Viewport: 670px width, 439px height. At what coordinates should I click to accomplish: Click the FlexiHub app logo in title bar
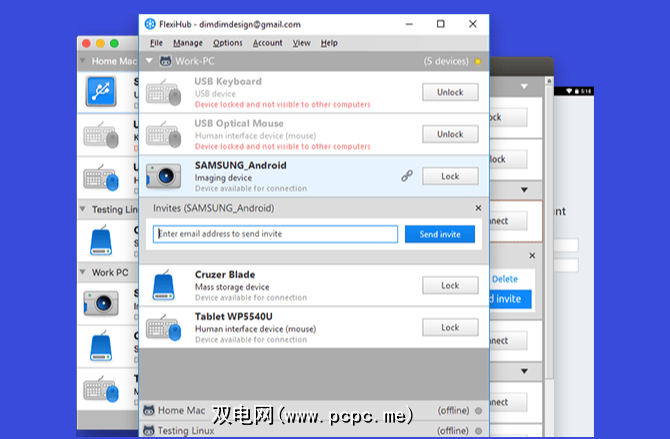(150, 24)
